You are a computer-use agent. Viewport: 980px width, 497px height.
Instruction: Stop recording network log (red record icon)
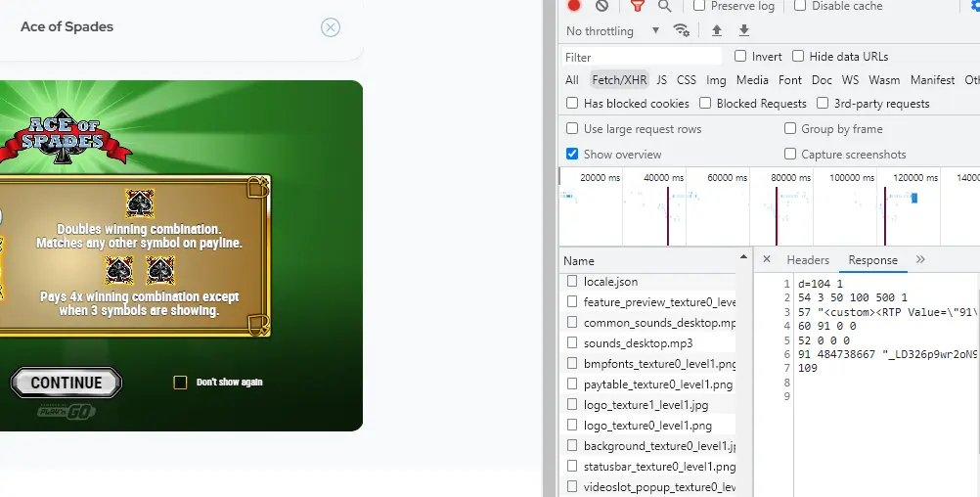(574, 6)
